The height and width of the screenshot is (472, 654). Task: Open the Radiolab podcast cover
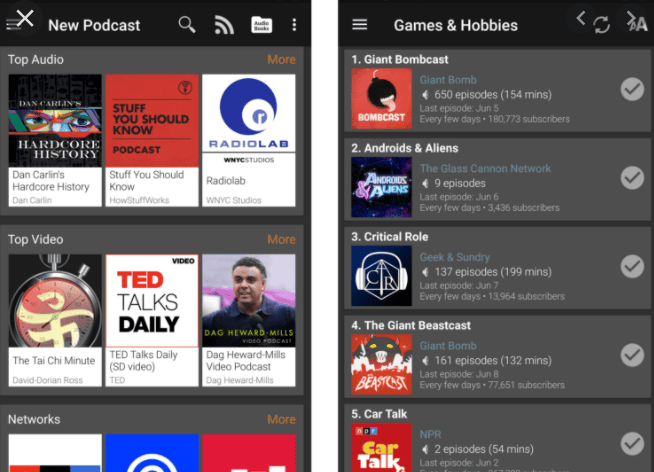pos(249,121)
